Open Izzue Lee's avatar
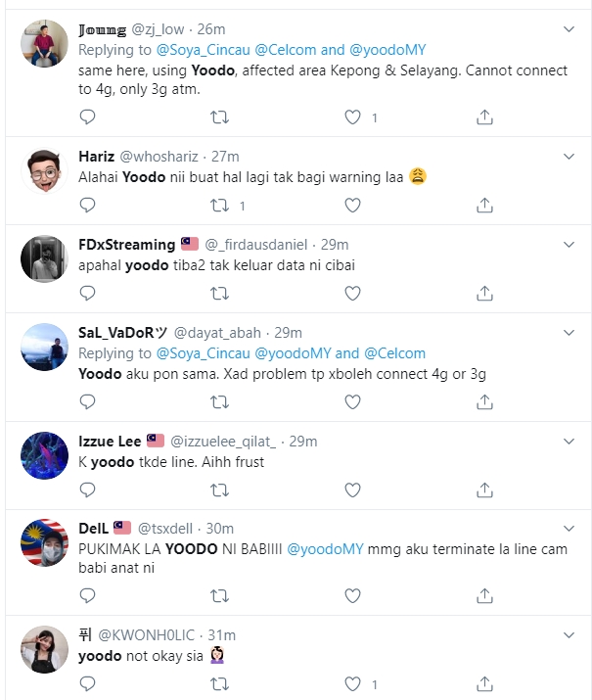This screenshot has height=700, width=592. (x=44, y=456)
